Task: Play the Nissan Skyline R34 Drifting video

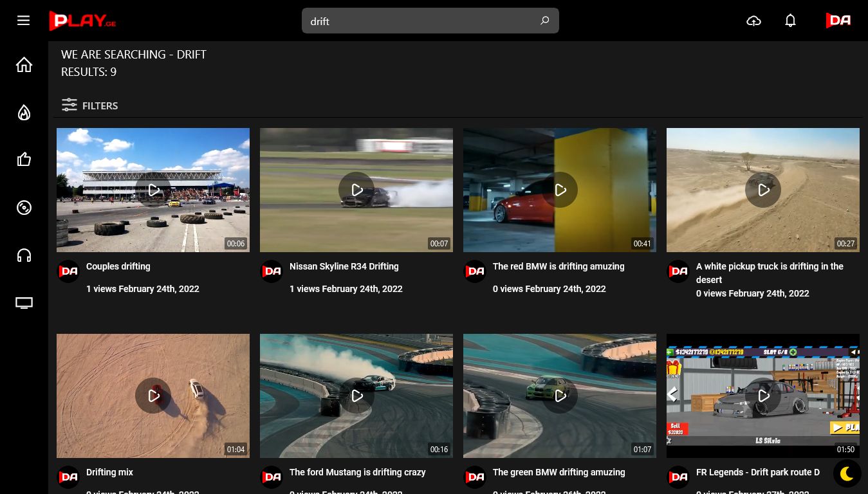Action: 356,190
